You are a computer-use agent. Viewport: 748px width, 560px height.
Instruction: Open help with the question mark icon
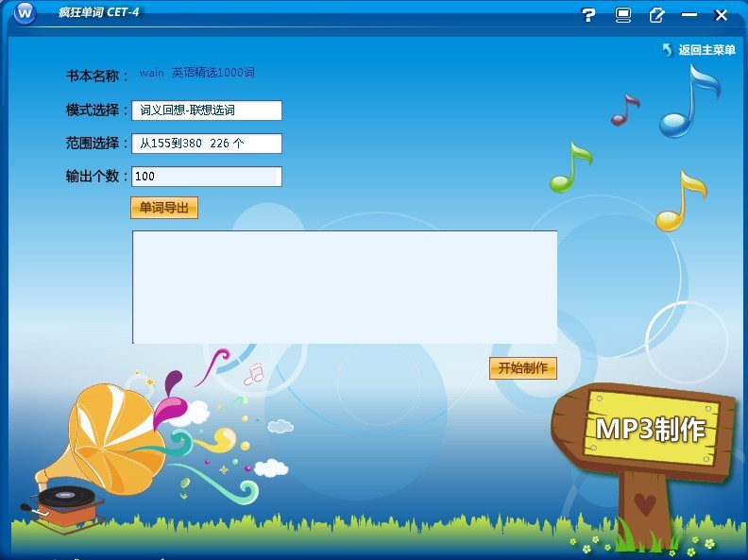tap(588, 15)
